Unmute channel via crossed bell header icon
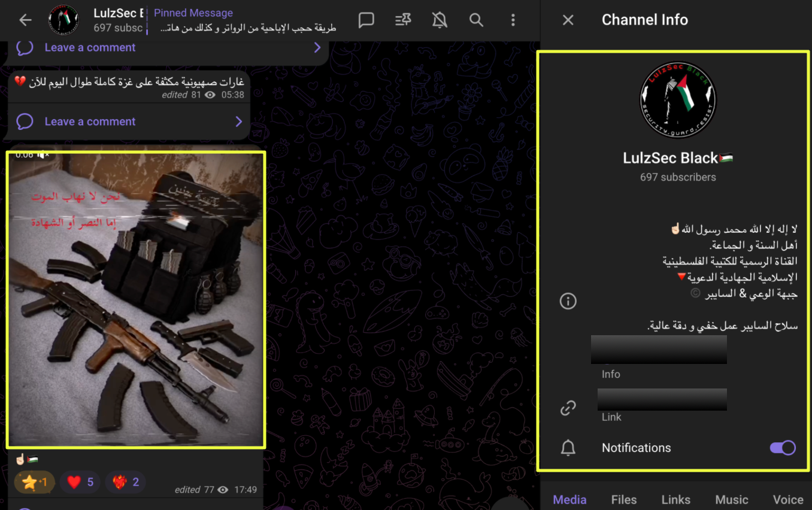This screenshot has width=812, height=510. (x=440, y=20)
